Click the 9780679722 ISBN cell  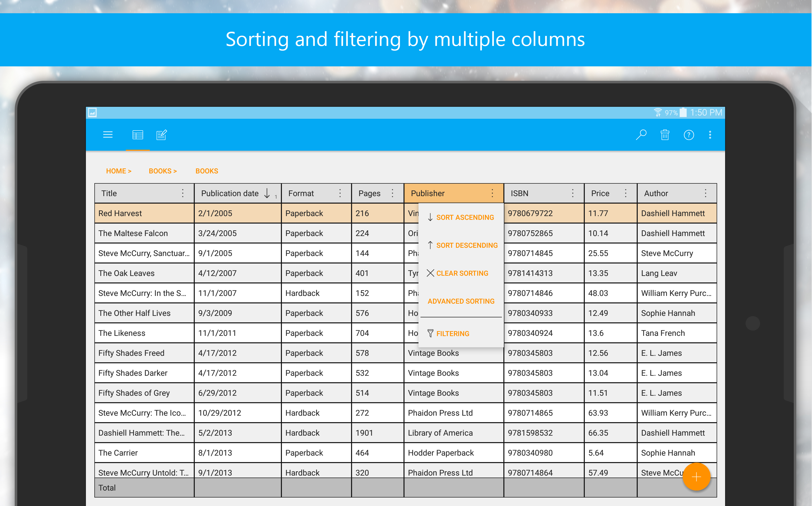[544, 213]
